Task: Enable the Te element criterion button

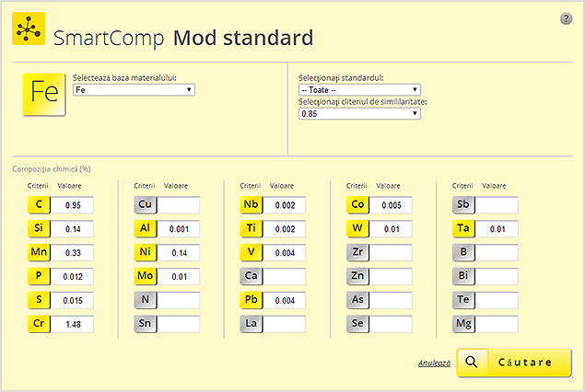Action: 463,300
